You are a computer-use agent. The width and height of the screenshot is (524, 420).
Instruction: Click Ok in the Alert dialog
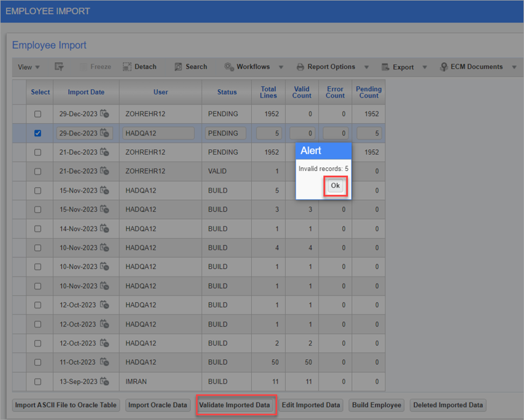(335, 186)
